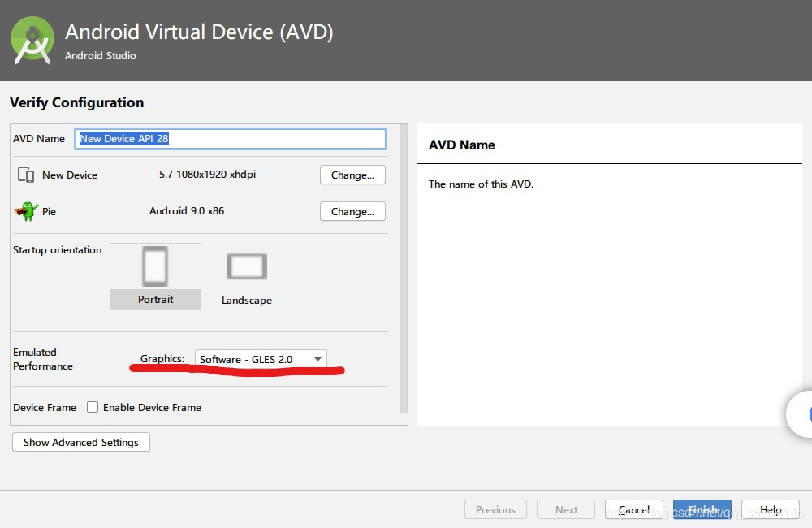Click the '5.7 1080x1920 xhdpi' text
This screenshot has height=528, width=812.
(x=208, y=175)
